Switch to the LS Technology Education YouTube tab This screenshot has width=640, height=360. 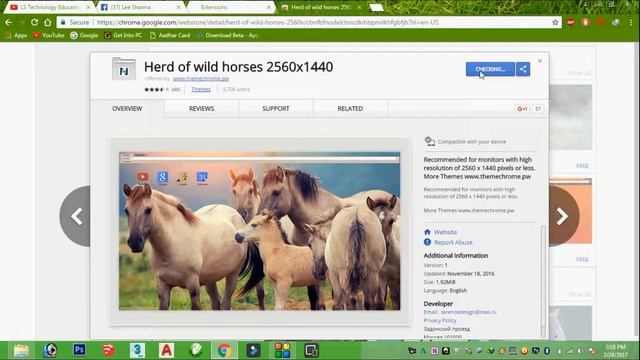tap(50, 7)
